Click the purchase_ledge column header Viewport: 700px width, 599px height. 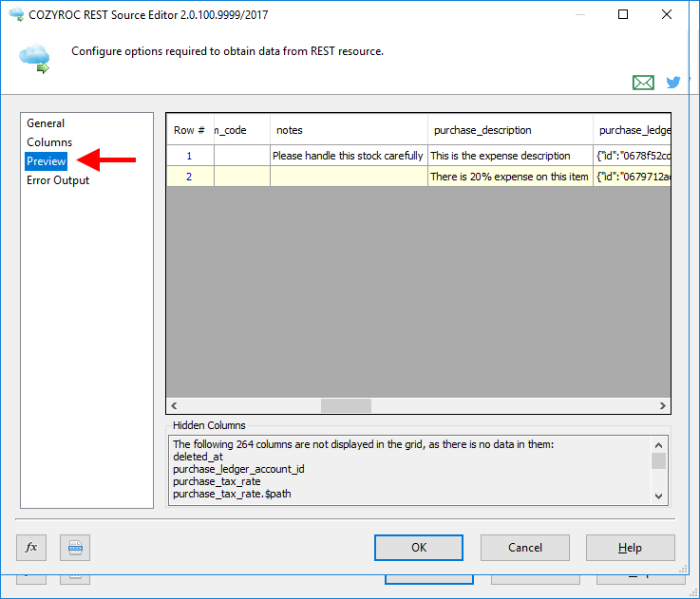click(632, 130)
